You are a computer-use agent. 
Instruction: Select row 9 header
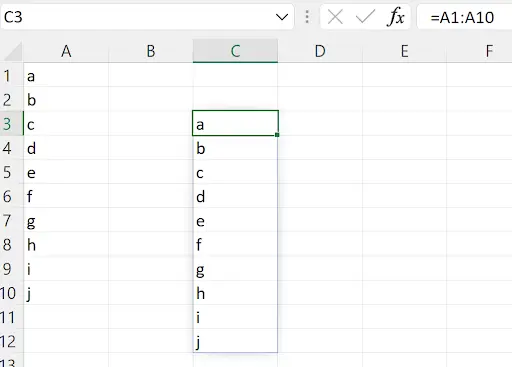11,269
